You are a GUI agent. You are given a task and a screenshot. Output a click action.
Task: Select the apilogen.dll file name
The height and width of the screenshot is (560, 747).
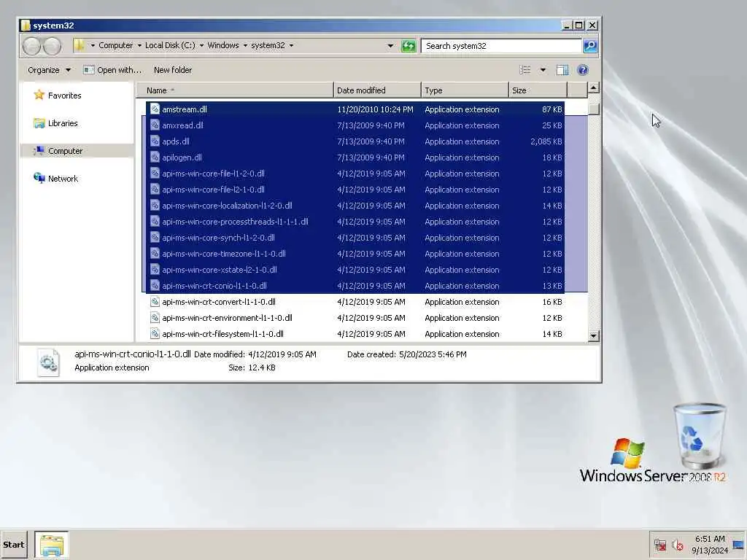tap(182, 157)
